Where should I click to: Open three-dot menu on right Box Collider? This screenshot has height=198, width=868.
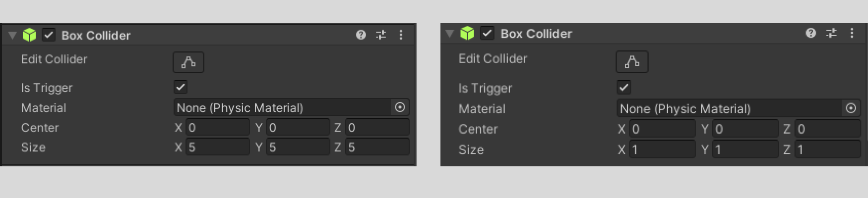852,33
